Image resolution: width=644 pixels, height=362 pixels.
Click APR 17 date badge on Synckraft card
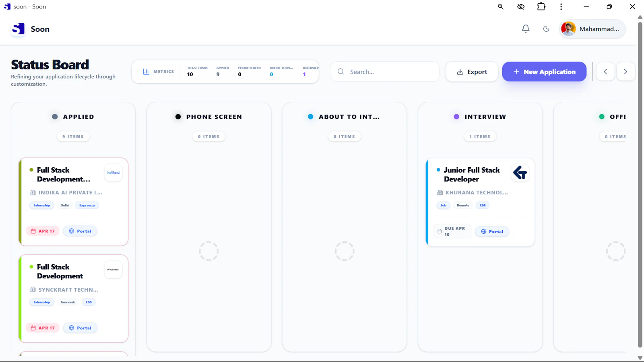pyautogui.click(x=43, y=328)
